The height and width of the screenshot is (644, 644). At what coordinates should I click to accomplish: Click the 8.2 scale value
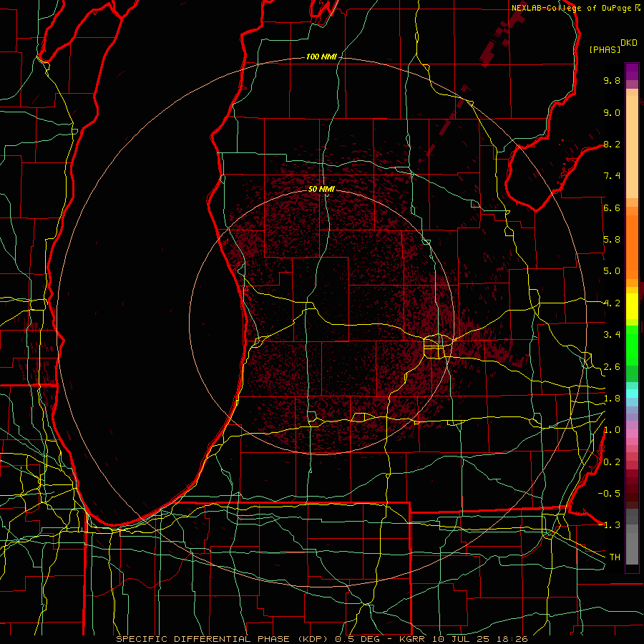pos(612,144)
